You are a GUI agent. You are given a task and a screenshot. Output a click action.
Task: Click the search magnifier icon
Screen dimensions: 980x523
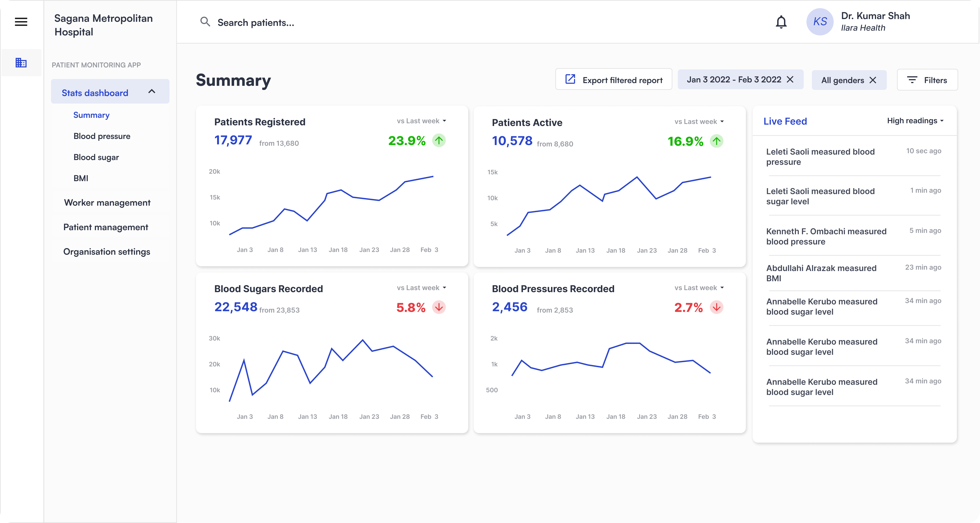coord(205,22)
